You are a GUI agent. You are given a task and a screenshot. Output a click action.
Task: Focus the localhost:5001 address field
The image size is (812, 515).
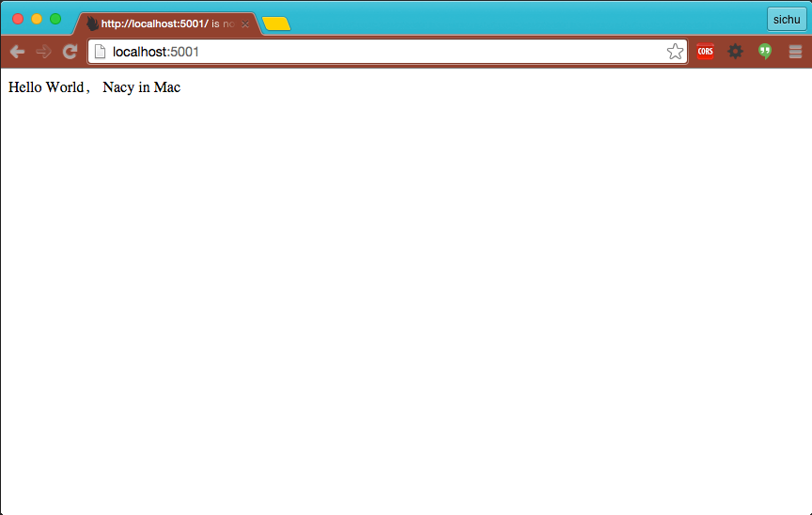pyautogui.click(x=387, y=52)
